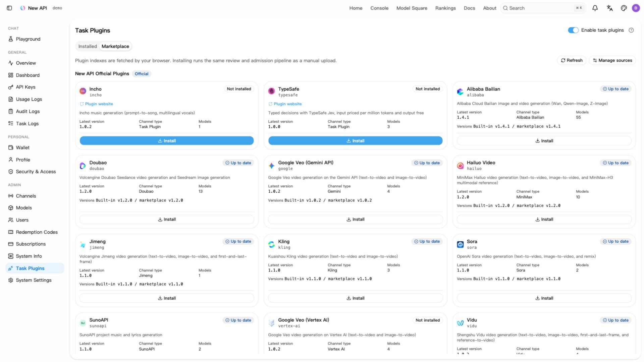Screen dimensions: 644x362
Task: Open Task Logs in the sidebar
Action: click(x=35, y=123)
